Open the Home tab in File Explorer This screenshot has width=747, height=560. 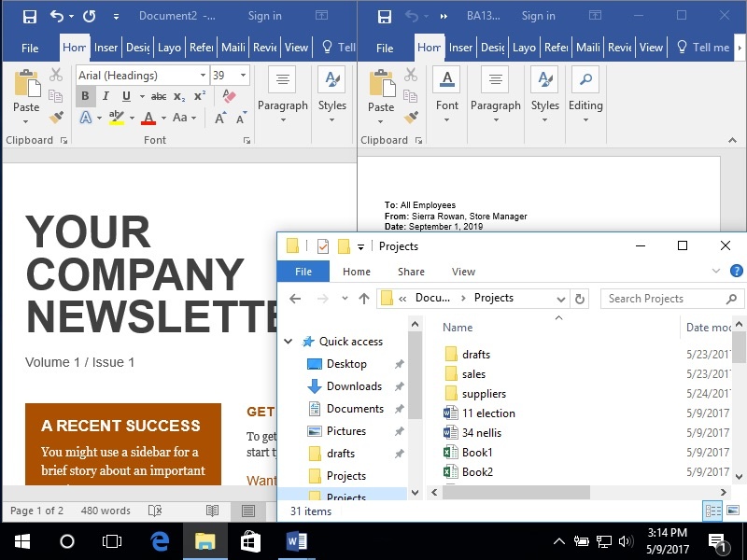(357, 272)
